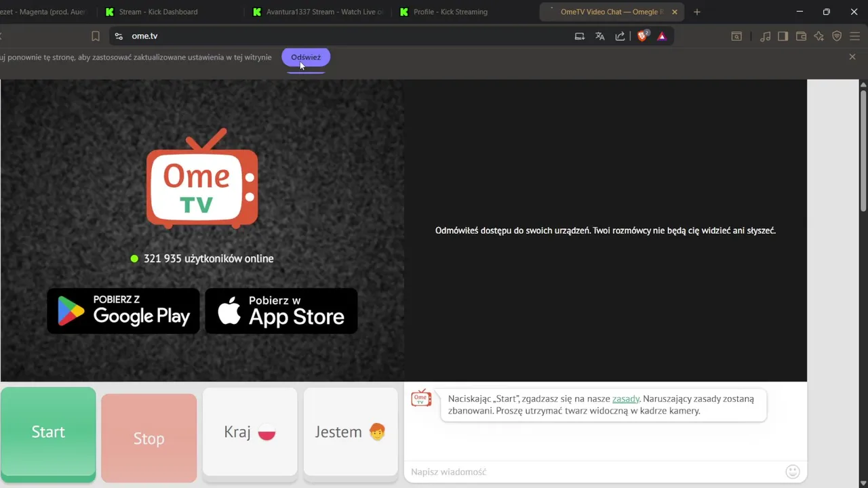
Task: Dismiss the reload notification bar
Action: 852,57
